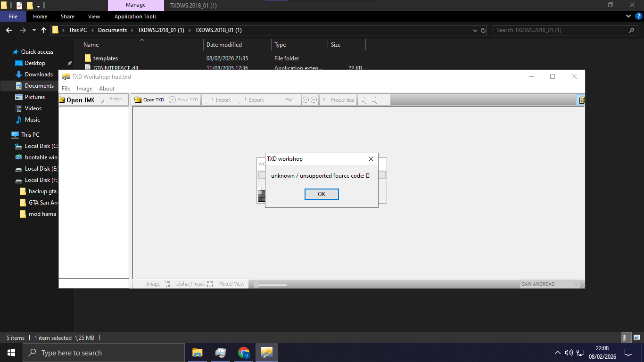Click the Windows Start button
This screenshot has height=362, width=644.
tap(11, 353)
